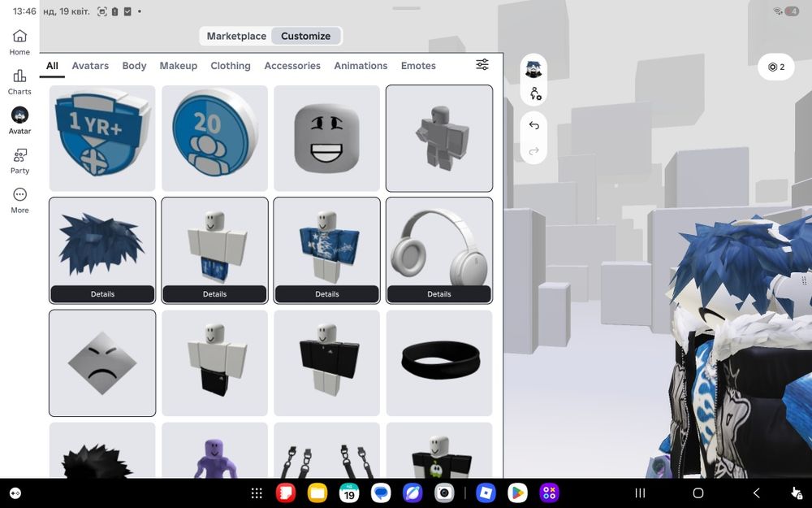Click the redo arrow button
Image resolution: width=812 pixels, height=508 pixels.
click(534, 151)
